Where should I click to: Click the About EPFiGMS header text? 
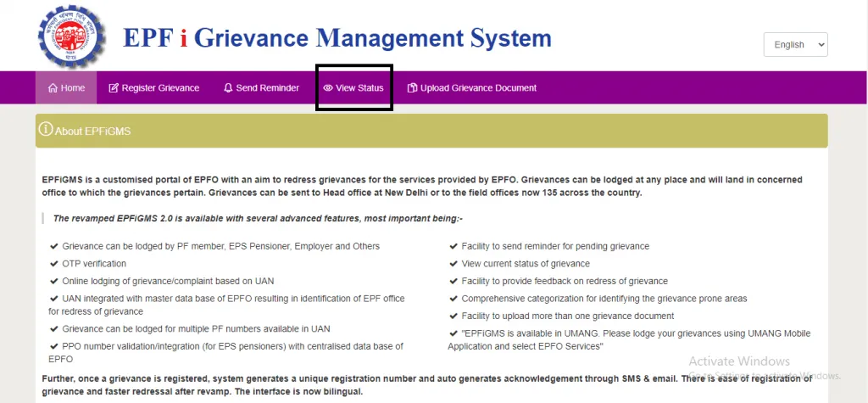point(93,132)
